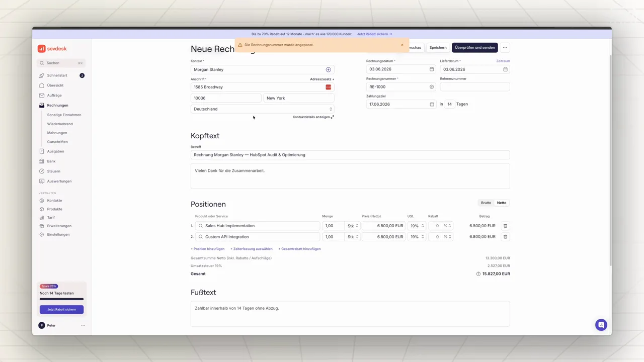This screenshot has height=362, width=644.
Task: Click the Ausgaben sidebar icon
Action: [42, 151]
